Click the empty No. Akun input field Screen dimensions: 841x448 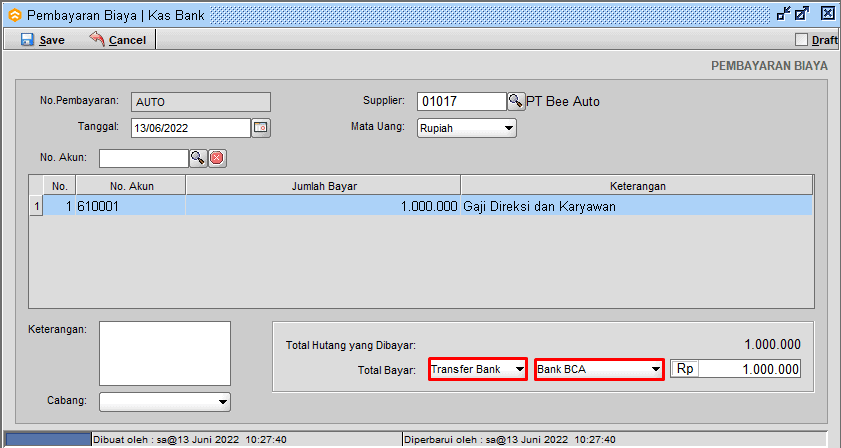point(144,158)
